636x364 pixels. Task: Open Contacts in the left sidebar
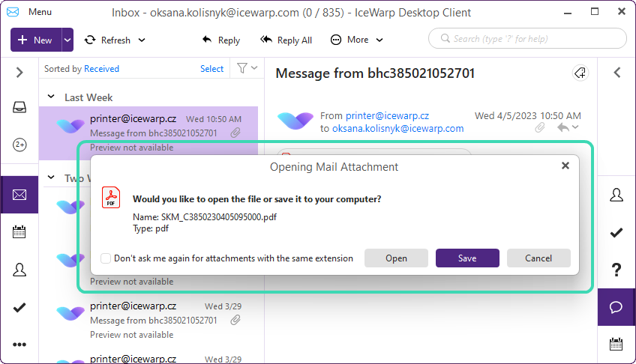point(19,270)
